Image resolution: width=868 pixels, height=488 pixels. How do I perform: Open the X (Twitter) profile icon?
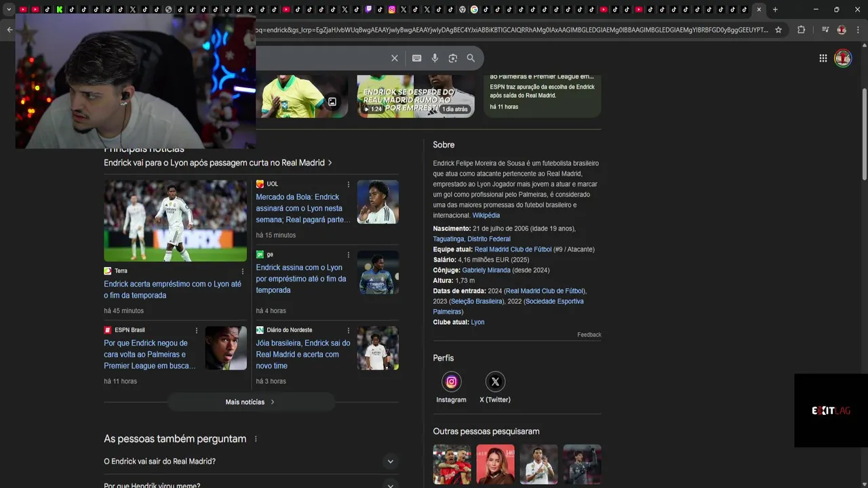click(495, 382)
